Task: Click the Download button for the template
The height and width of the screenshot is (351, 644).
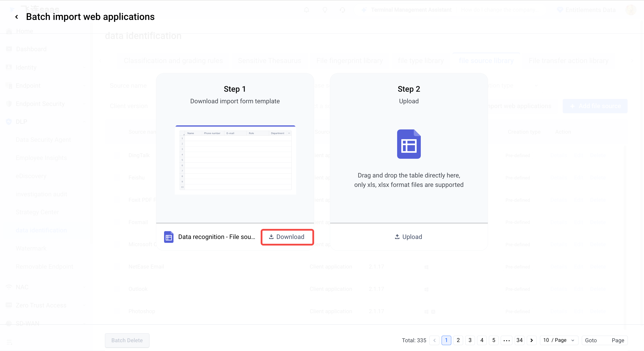Action: (287, 237)
